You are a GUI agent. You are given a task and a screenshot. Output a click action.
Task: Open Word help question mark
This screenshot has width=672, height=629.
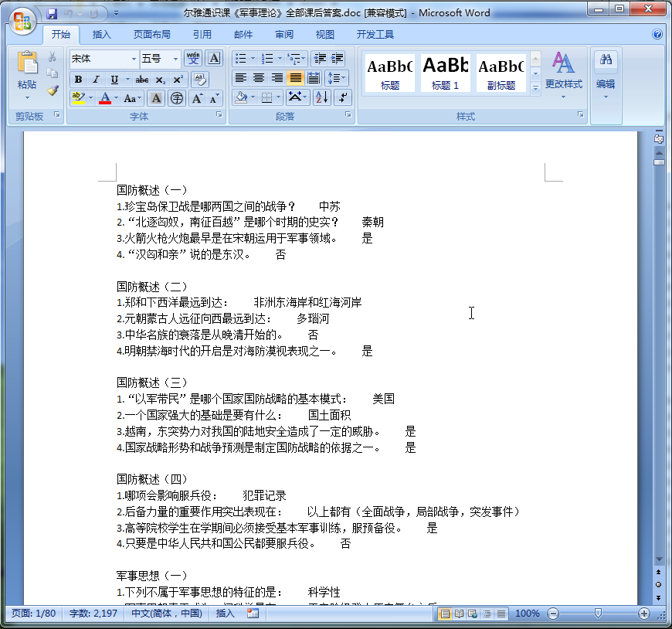657,34
